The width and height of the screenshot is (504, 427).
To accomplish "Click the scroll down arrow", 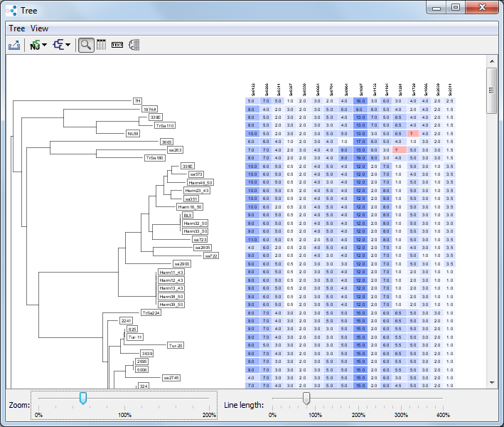I will (491, 383).
